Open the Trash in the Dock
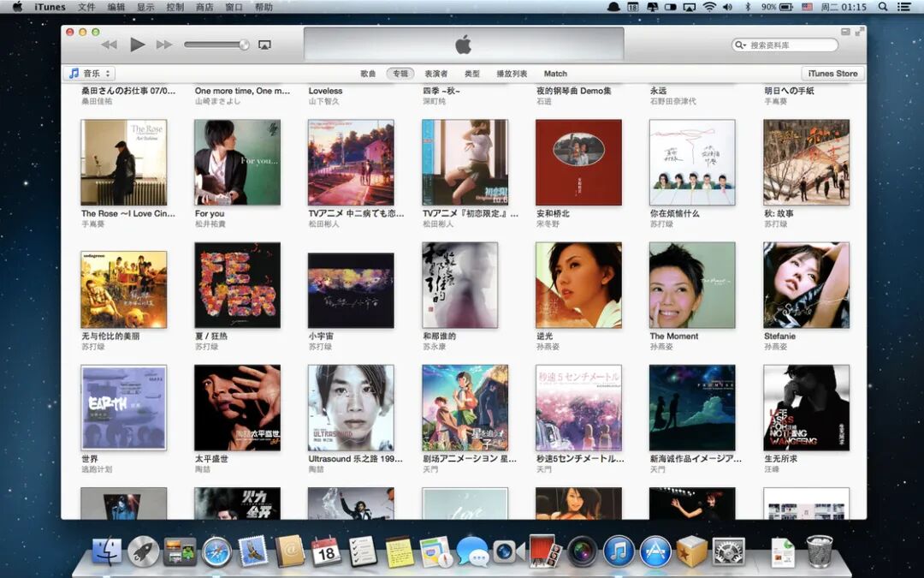 click(x=819, y=551)
